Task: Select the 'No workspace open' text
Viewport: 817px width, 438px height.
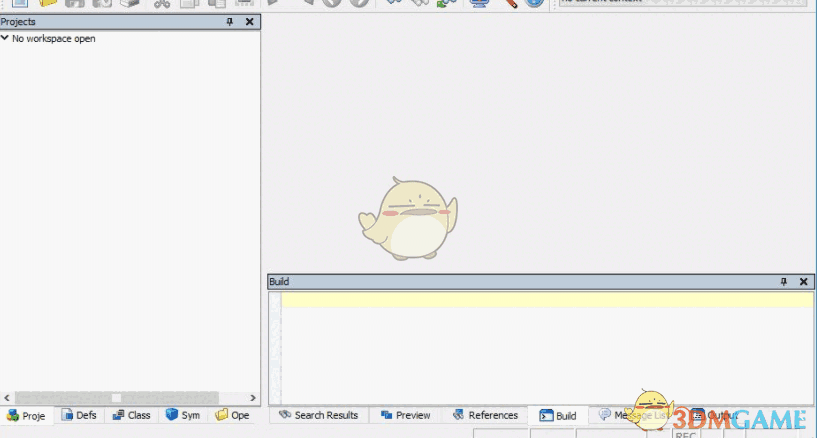Action: (54, 39)
